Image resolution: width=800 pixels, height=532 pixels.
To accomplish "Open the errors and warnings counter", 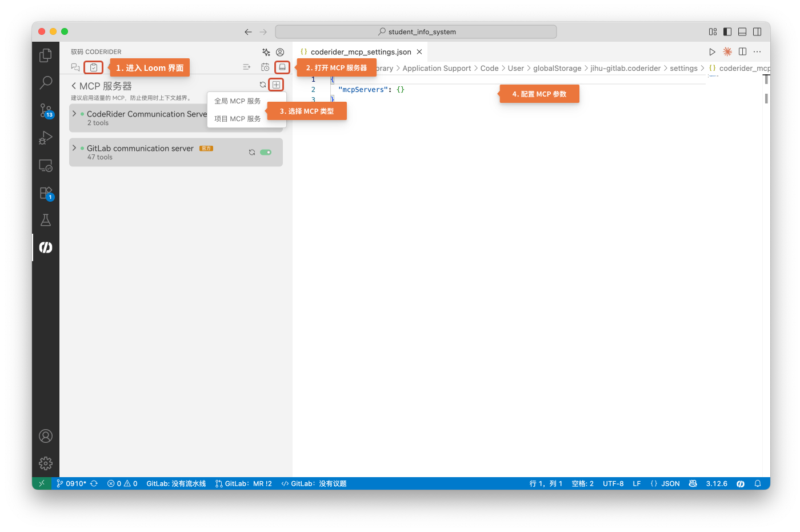I will click(x=122, y=483).
